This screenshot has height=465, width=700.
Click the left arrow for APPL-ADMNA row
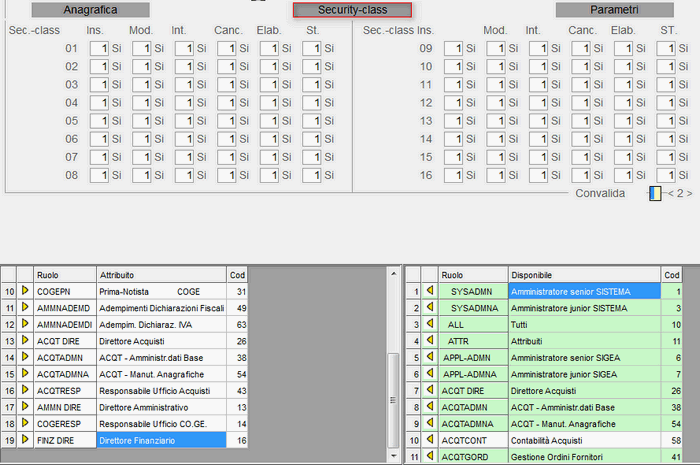(x=430, y=373)
